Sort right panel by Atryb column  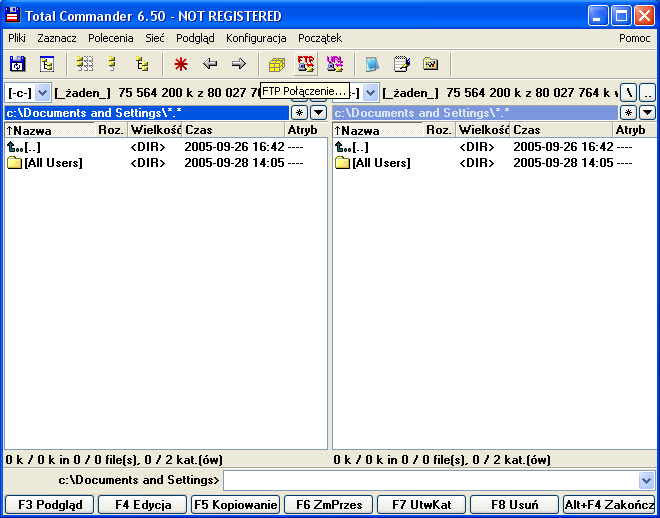[634, 130]
